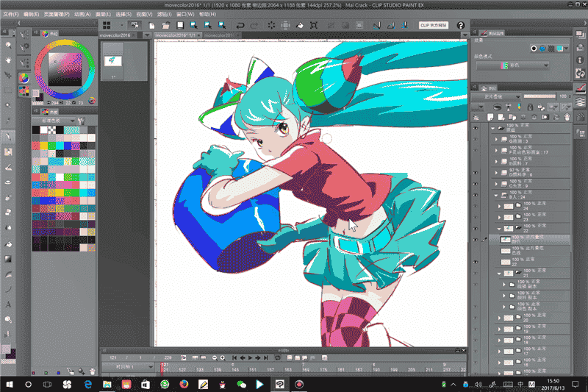Click the redo arrow icon
The width and height of the screenshot is (588, 392).
(254, 26)
